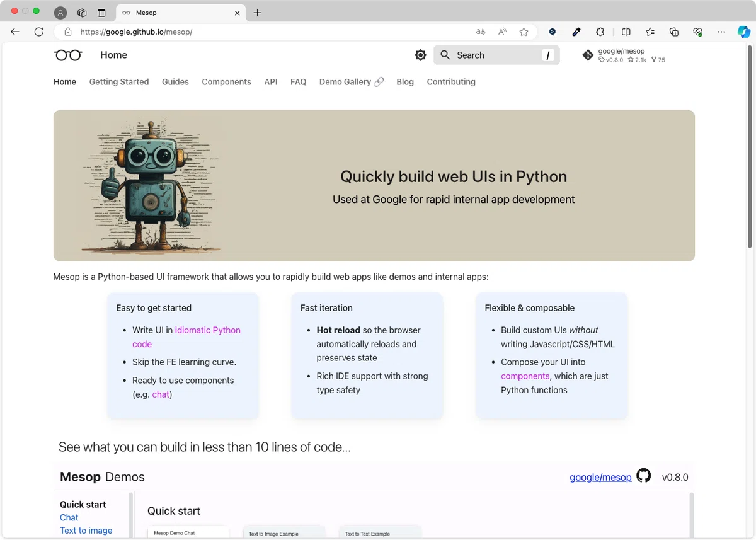Open Browser essentials heart icon
The height and width of the screenshot is (540, 756).
(697, 32)
